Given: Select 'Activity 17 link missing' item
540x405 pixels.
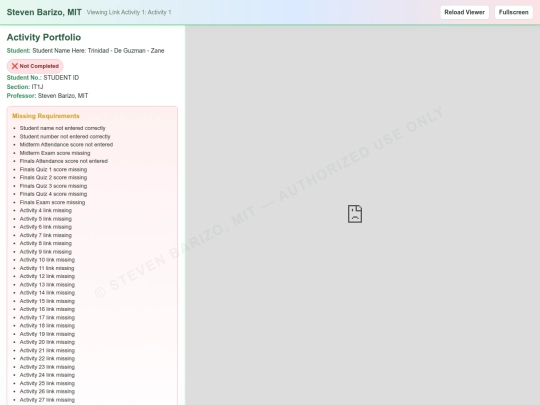Looking at the screenshot, I should click(47, 318).
